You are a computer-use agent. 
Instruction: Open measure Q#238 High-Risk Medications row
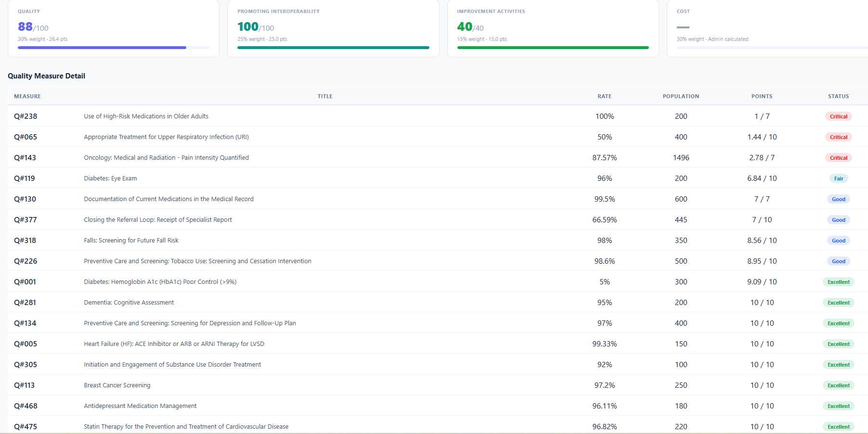(x=146, y=116)
